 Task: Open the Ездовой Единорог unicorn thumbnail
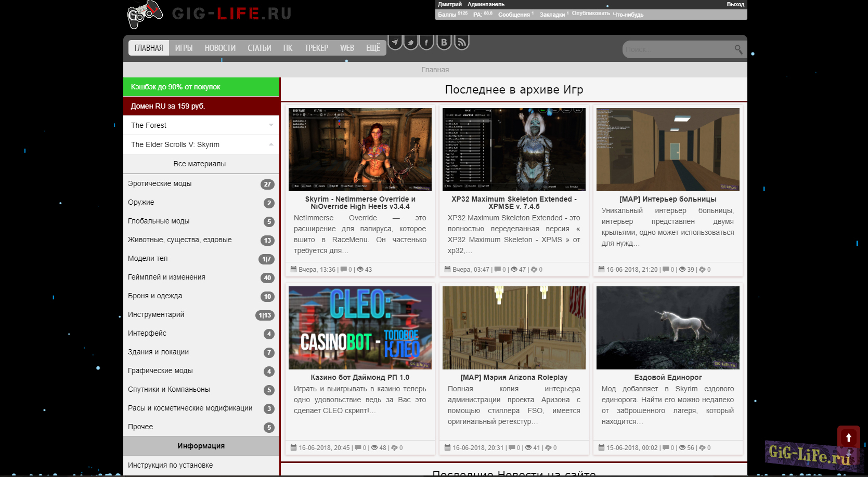(x=668, y=327)
